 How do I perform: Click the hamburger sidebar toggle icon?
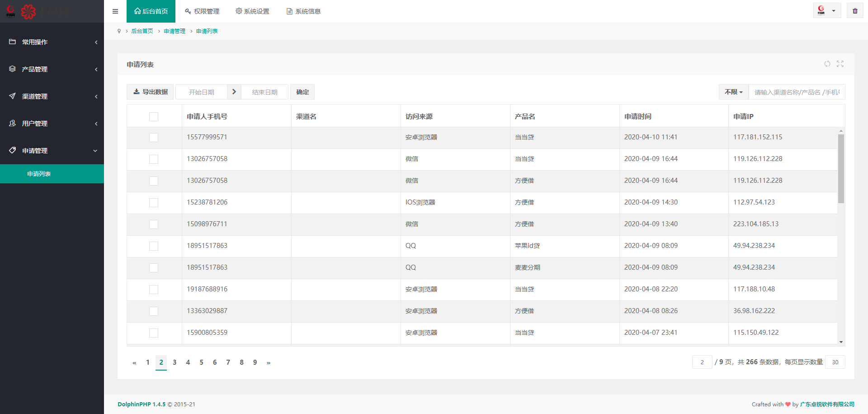click(x=115, y=11)
